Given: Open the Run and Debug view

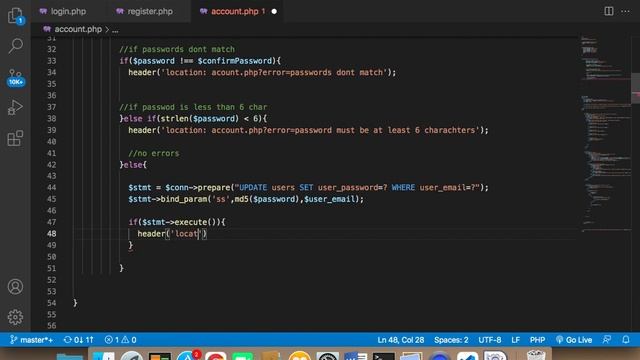Looking at the screenshot, I should pos(16,107).
